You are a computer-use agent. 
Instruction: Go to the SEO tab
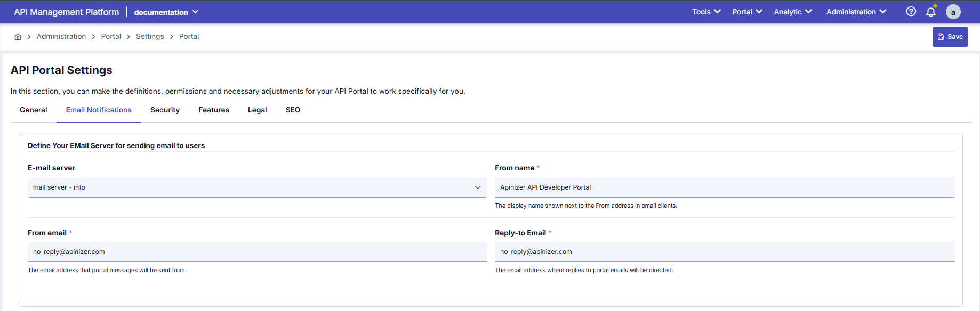point(293,110)
